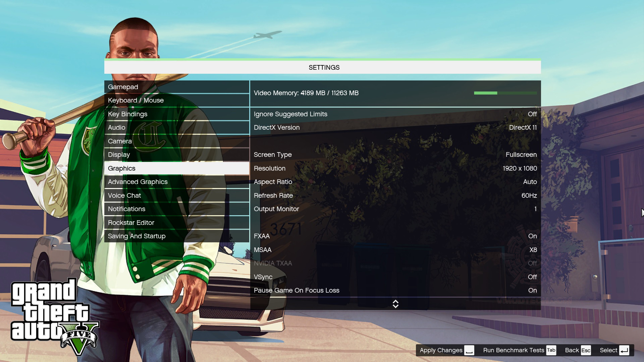
Task: Open the Audio settings panel
Action: point(116,127)
